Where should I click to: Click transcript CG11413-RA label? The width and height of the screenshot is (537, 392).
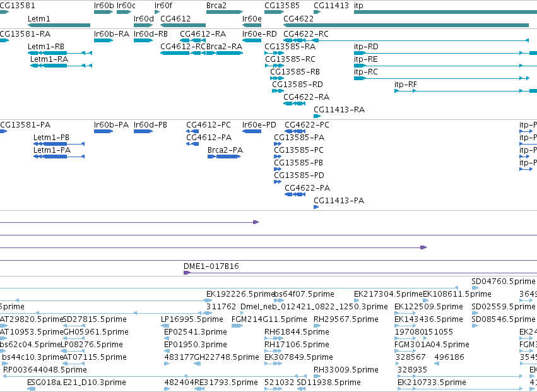(x=339, y=110)
